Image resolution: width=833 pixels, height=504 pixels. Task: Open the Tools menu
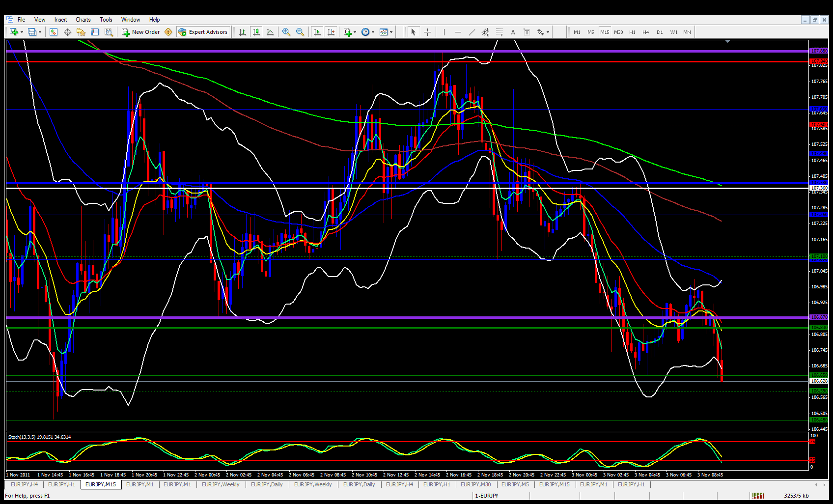tap(106, 20)
